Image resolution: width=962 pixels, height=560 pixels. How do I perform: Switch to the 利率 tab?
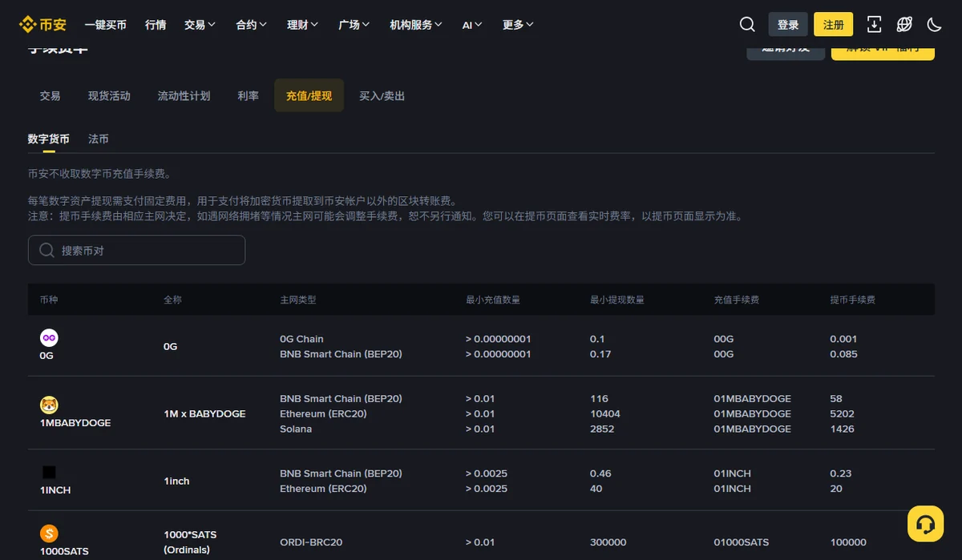248,95
